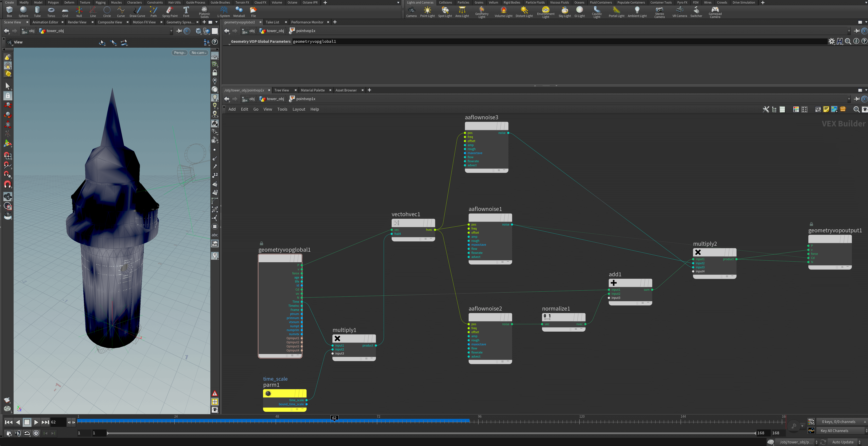The width and height of the screenshot is (868, 446).
Task: Click the Tools menu in network editor
Action: tap(282, 109)
